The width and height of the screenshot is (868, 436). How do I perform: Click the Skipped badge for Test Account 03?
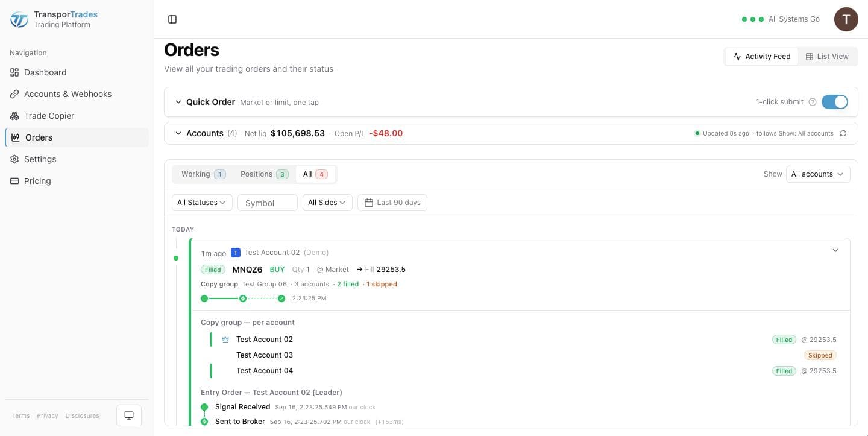coord(820,355)
